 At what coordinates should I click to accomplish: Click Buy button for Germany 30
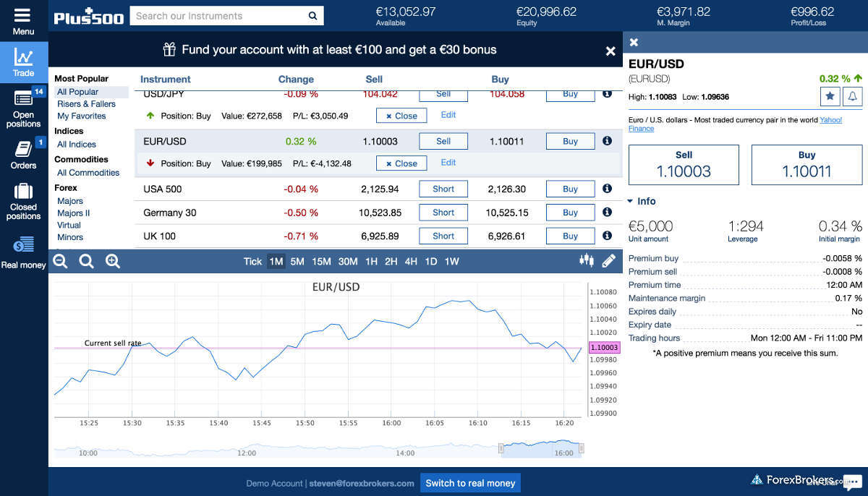[x=571, y=213]
